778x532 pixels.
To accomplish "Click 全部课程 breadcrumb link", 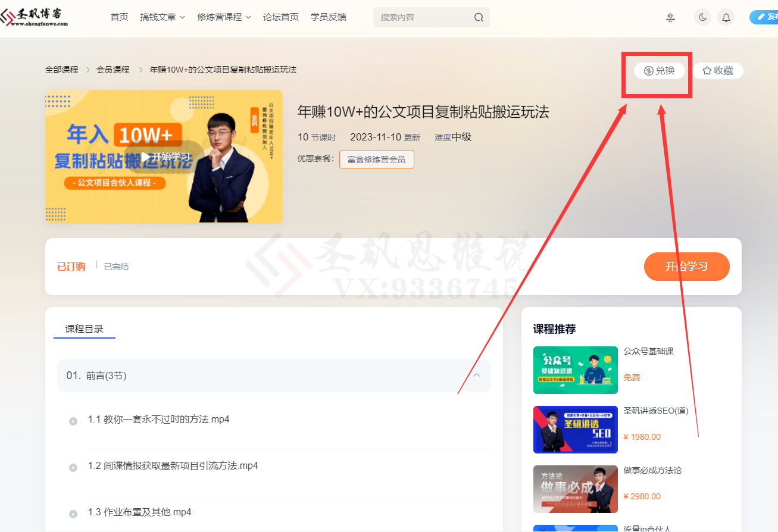I will 62,70.
